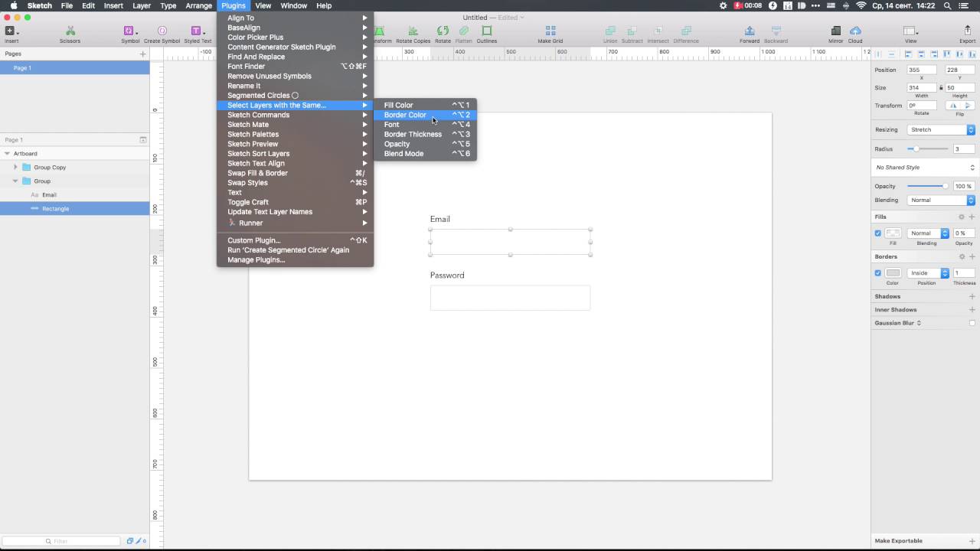Click the Make Grid toolbar icon

[550, 31]
